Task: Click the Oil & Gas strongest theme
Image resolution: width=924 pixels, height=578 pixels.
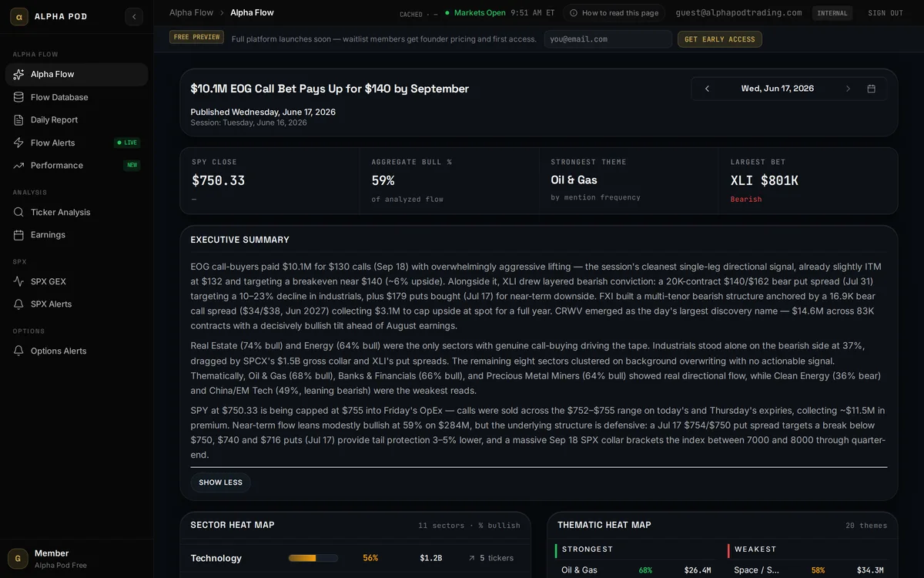Action: [x=574, y=180]
